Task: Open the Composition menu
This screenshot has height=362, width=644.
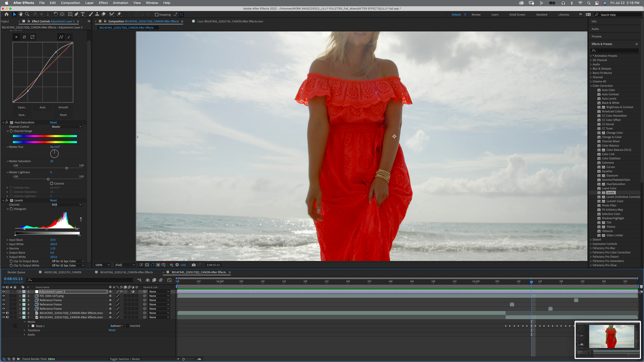Action: pyautogui.click(x=70, y=3)
